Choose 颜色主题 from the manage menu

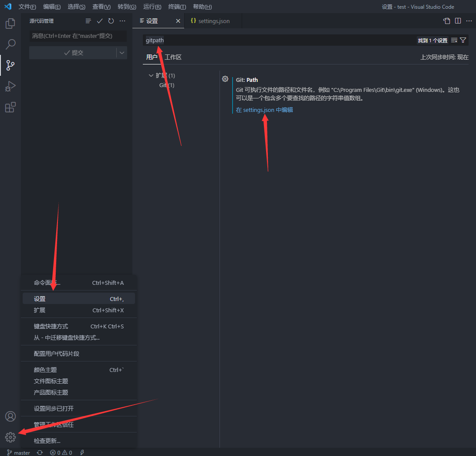pos(79,370)
